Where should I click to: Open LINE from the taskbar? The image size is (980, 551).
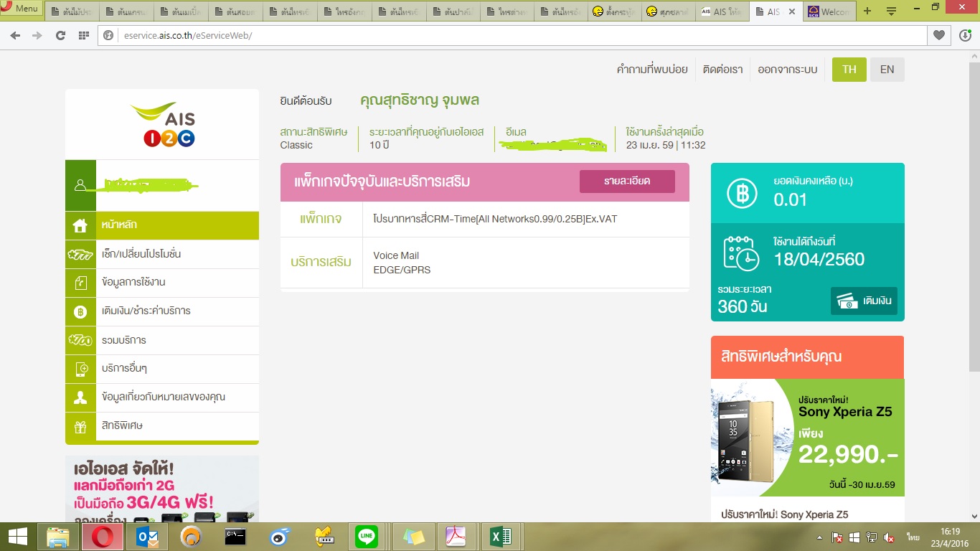367,537
